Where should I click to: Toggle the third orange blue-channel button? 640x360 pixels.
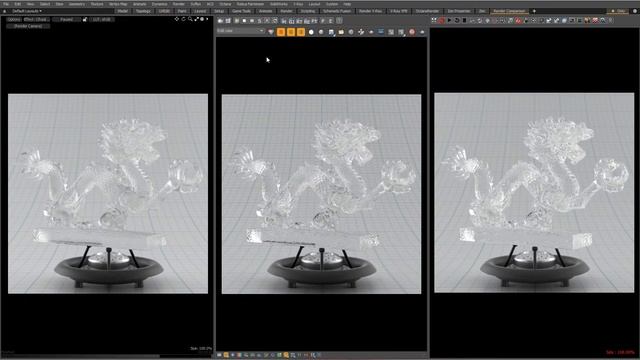tap(300, 32)
